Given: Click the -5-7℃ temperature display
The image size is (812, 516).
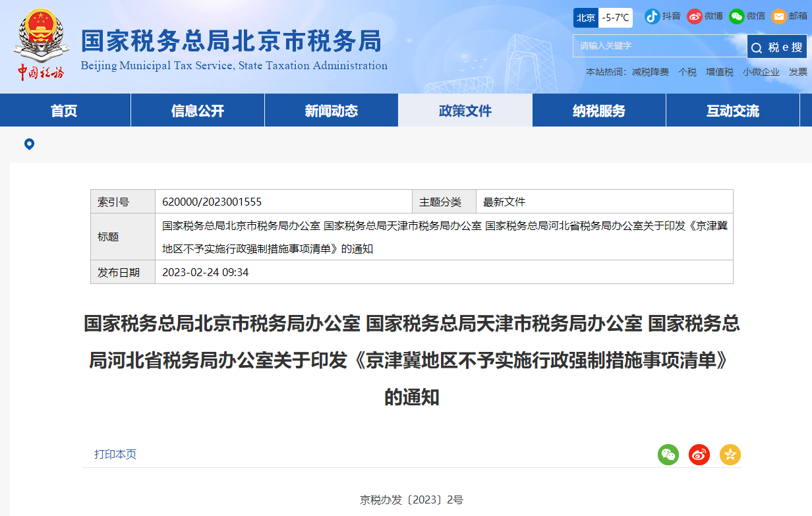Looking at the screenshot, I should [x=616, y=18].
